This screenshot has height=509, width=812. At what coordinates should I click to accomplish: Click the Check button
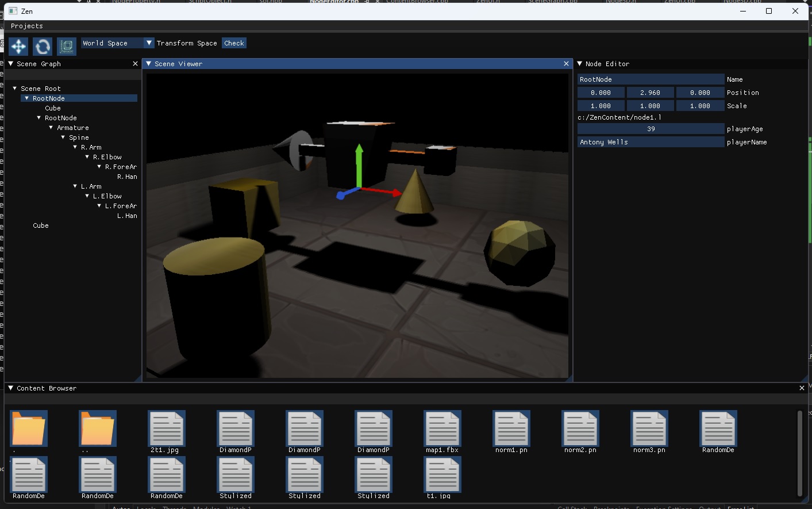(234, 43)
